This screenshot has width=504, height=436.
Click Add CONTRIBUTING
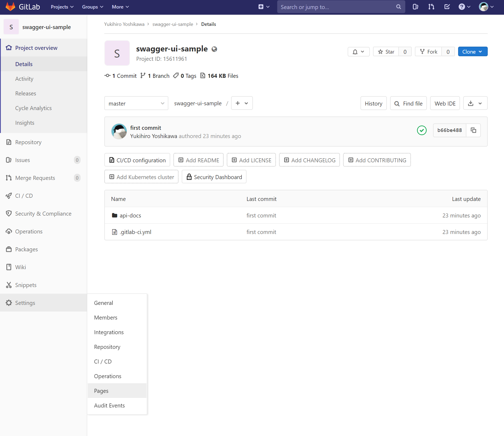pyautogui.click(x=377, y=160)
